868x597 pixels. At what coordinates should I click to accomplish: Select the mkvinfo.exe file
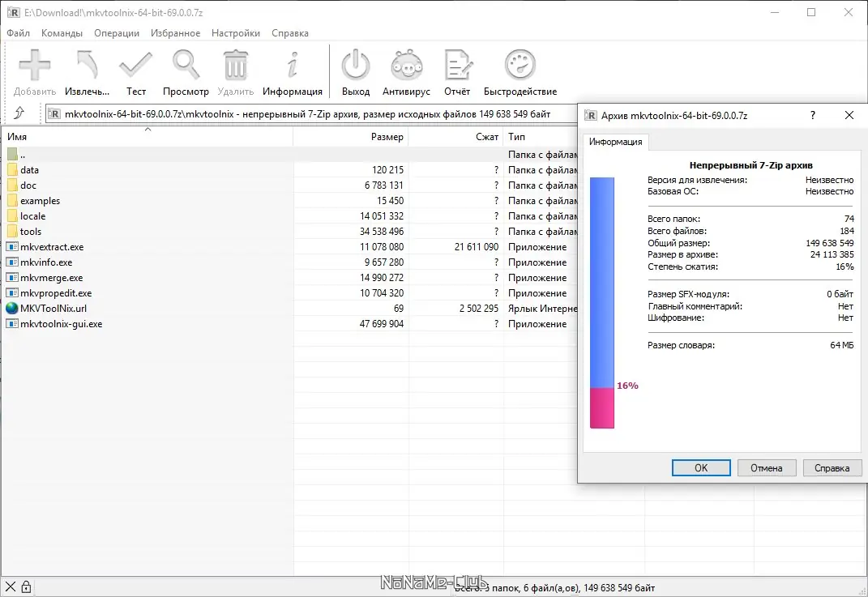tap(46, 262)
